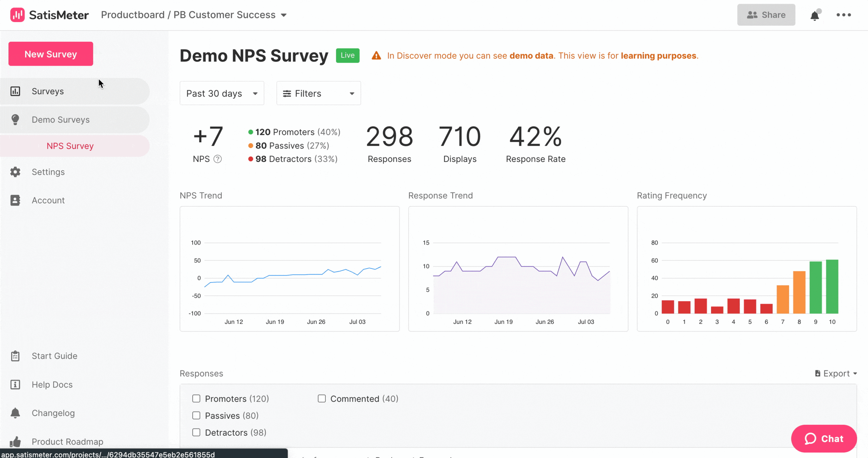The height and width of the screenshot is (458, 868).
Task: Expand the Filters dropdown
Action: pyautogui.click(x=318, y=93)
